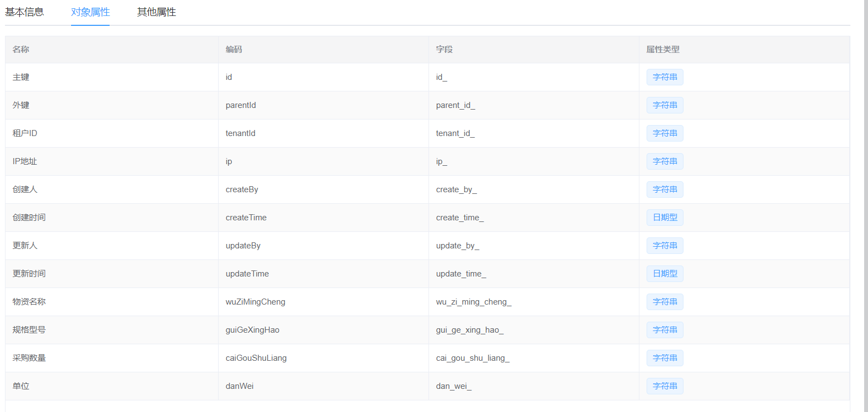Click the 属性类型 column header

663,50
